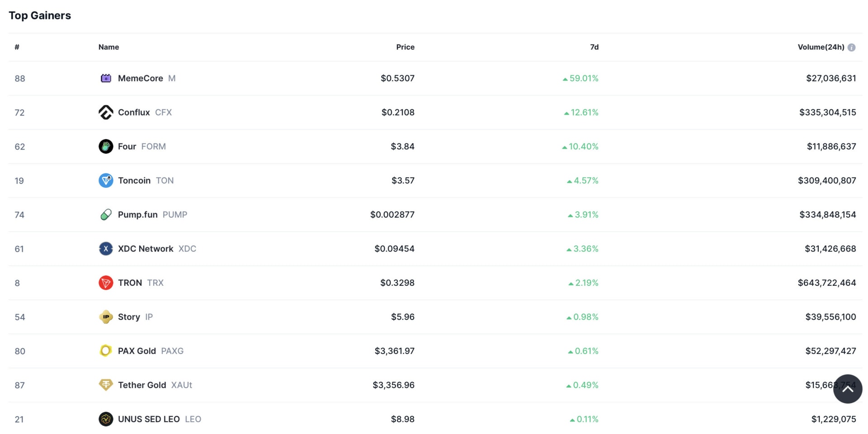Click the Story IP logo icon
The image size is (868, 434).
[x=106, y=317]
